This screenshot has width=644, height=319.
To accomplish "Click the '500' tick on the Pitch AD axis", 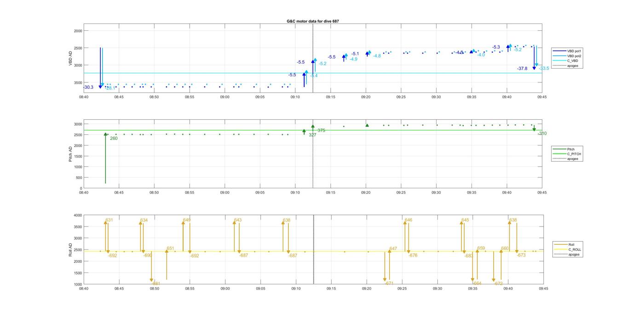I will click(79, 178).
